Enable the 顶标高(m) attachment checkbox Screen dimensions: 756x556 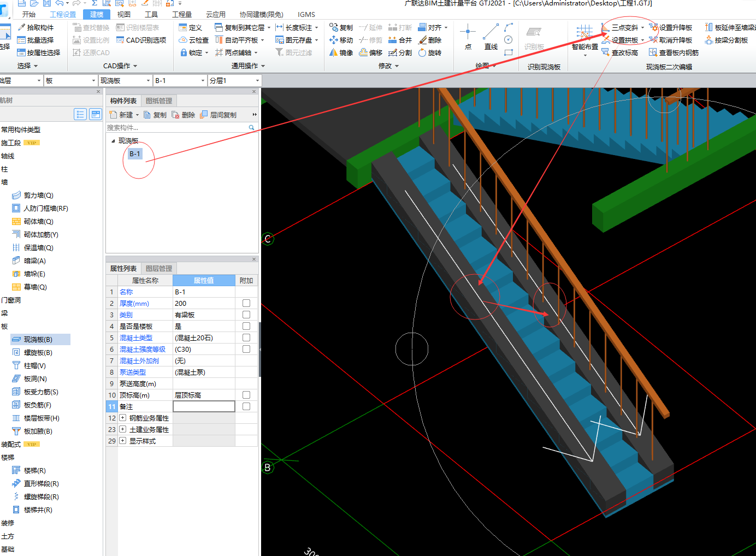coord(246,395)
